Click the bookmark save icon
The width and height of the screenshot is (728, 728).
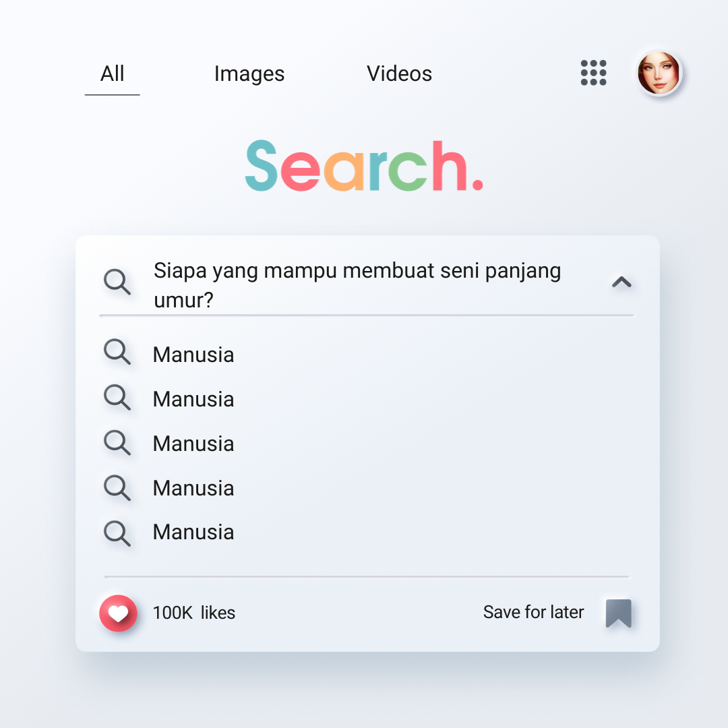pyautogui.click(x=618, y=613)
